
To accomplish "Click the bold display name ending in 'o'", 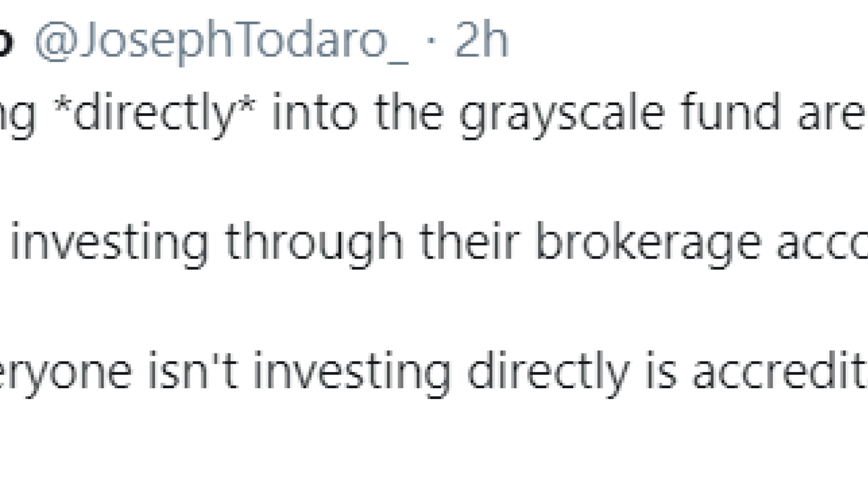I will [6, 42].
